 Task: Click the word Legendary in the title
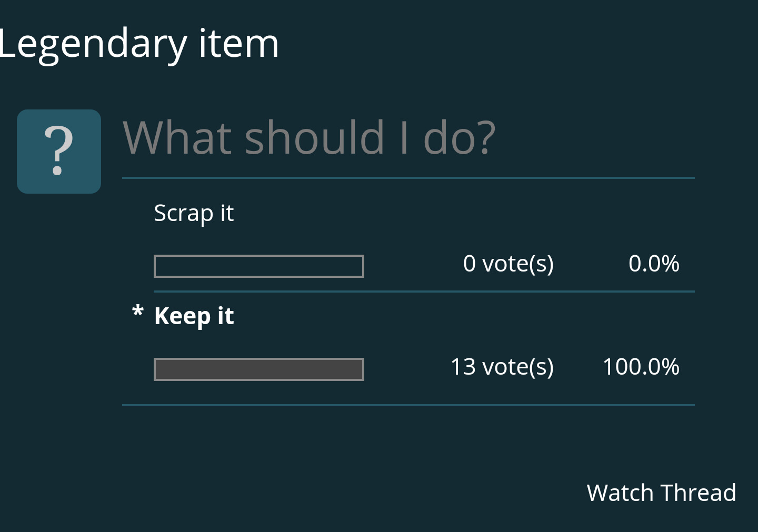(x=93, y=45)
